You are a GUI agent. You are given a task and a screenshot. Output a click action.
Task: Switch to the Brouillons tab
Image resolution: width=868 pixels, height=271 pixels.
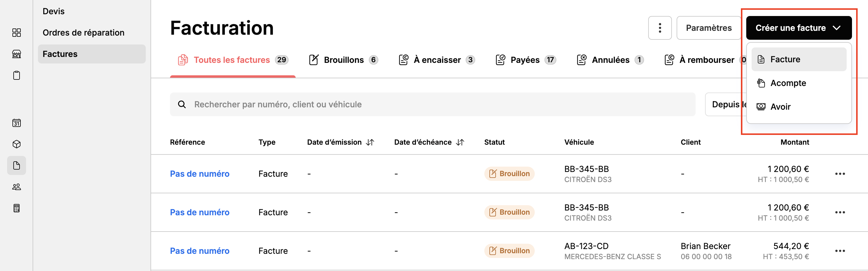pos(343,60)
